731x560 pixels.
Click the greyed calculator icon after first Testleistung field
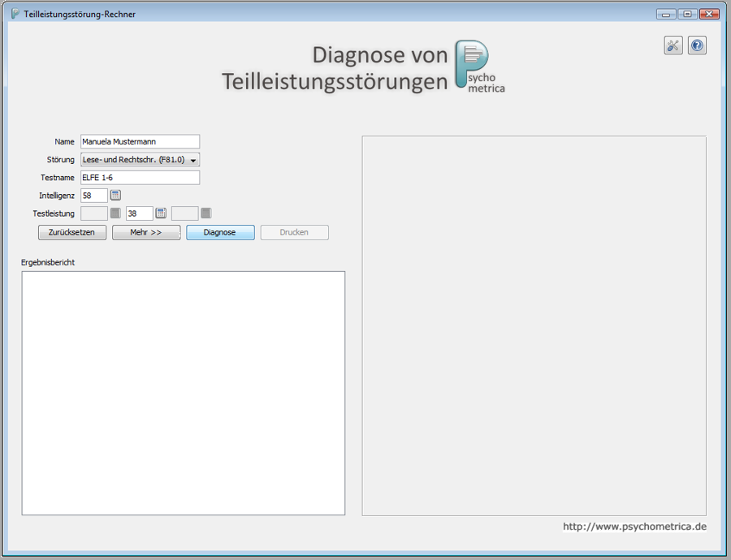pos(115,213)
